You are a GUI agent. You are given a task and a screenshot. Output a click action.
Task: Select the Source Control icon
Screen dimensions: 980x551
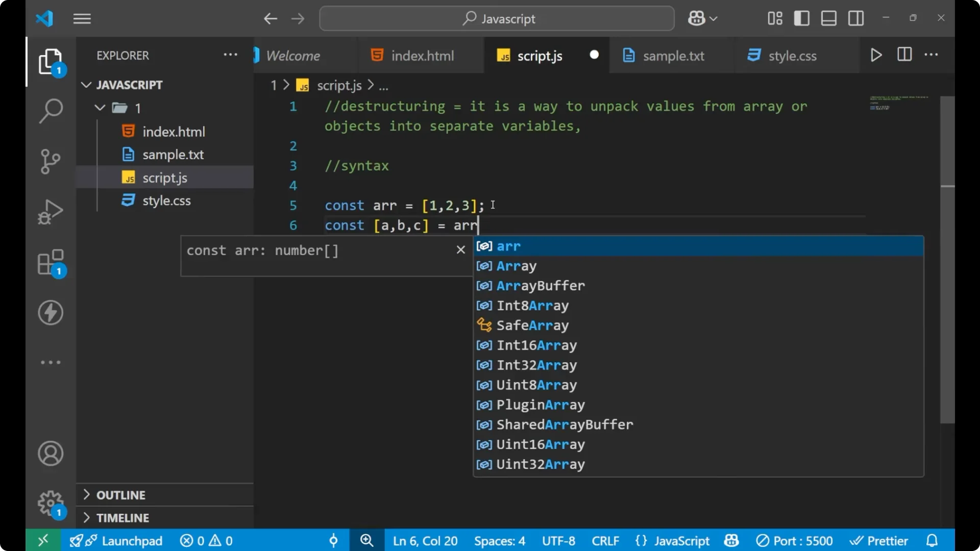tap(51, 161)
